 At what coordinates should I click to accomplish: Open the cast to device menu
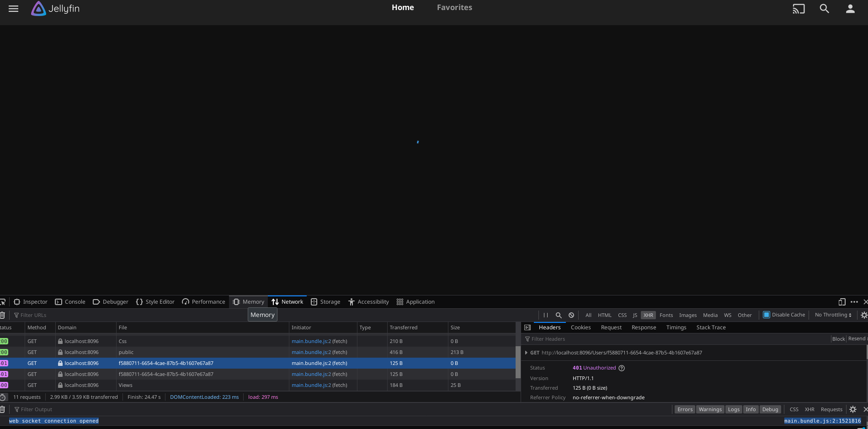pyautogui.click(x=799, y=9)
